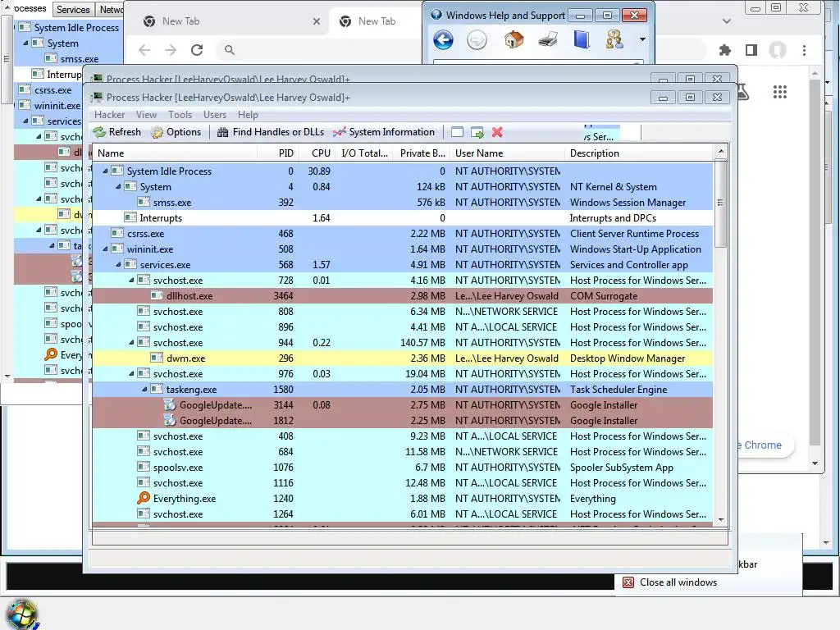Collapse the services.exe tree node

pyautogui.click(x=118, y=264)
